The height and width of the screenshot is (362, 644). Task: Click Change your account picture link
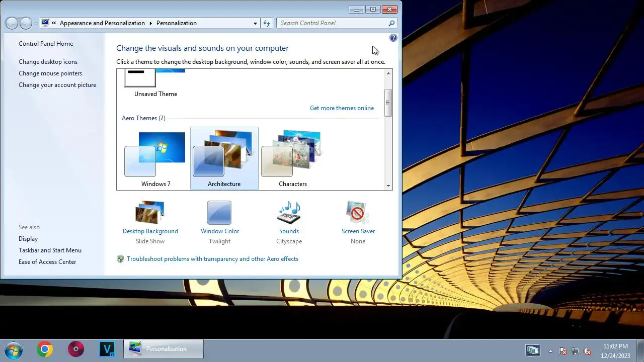(x=57, y=85)
